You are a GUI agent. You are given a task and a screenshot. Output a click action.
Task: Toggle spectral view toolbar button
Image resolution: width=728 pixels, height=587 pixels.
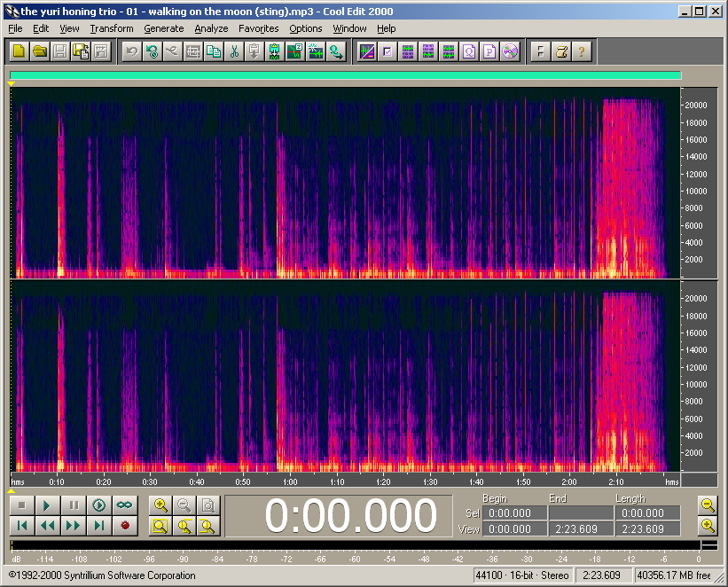click(366, 51)
